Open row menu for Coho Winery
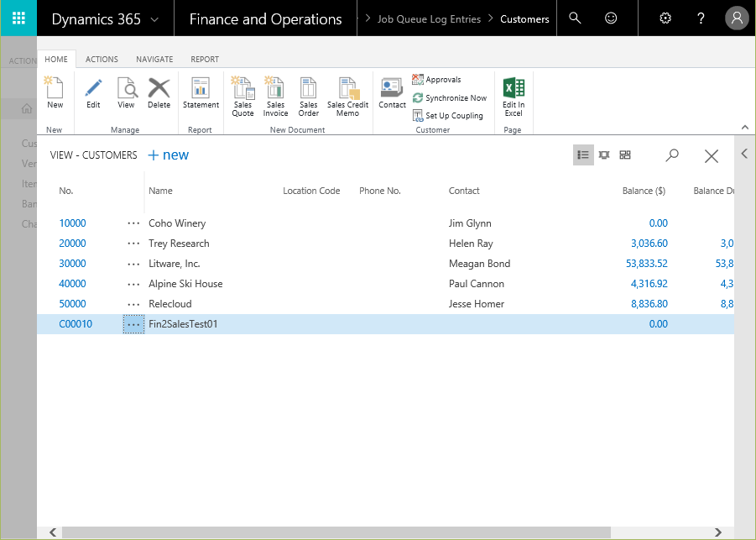Image resolution: width=756 pixels, height=540 pixels. pos(133,223)
